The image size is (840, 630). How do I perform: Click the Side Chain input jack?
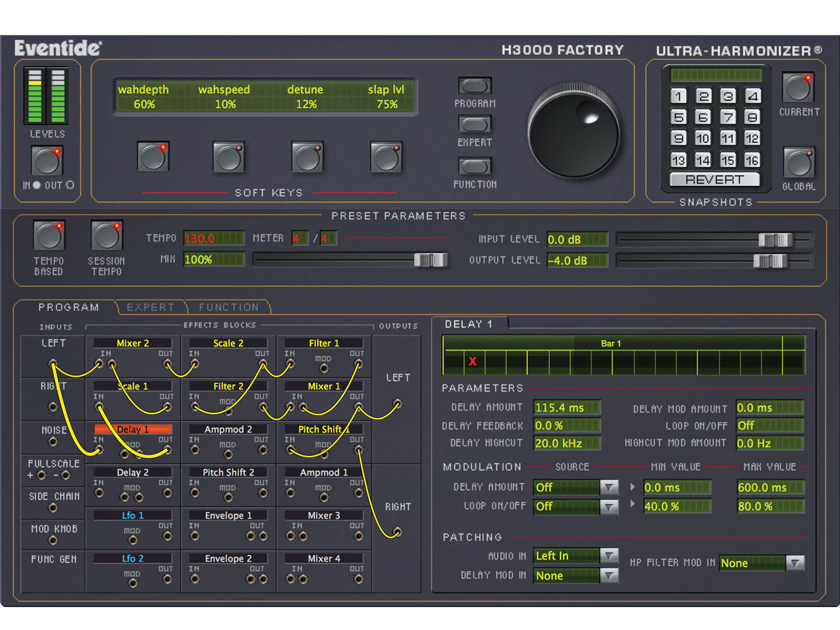[52, 508]
